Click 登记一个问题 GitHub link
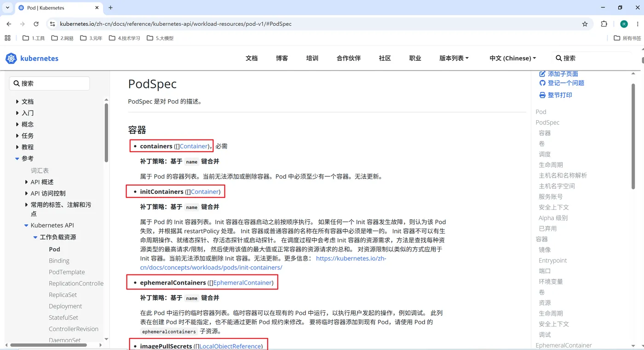 (562, 83)
